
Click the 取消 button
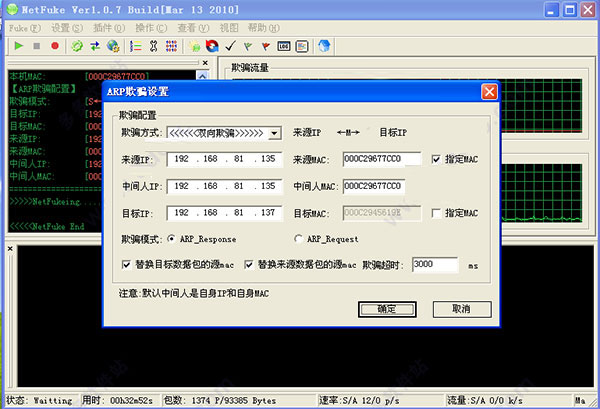(462, 309)
